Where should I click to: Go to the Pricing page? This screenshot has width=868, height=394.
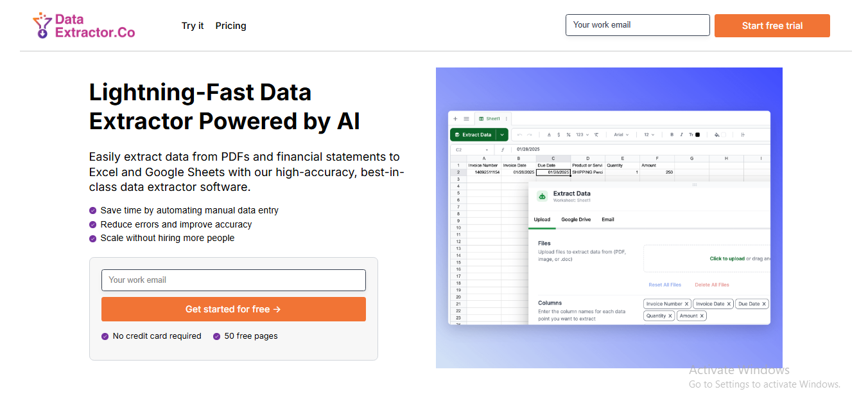click(x=230, y=26)
